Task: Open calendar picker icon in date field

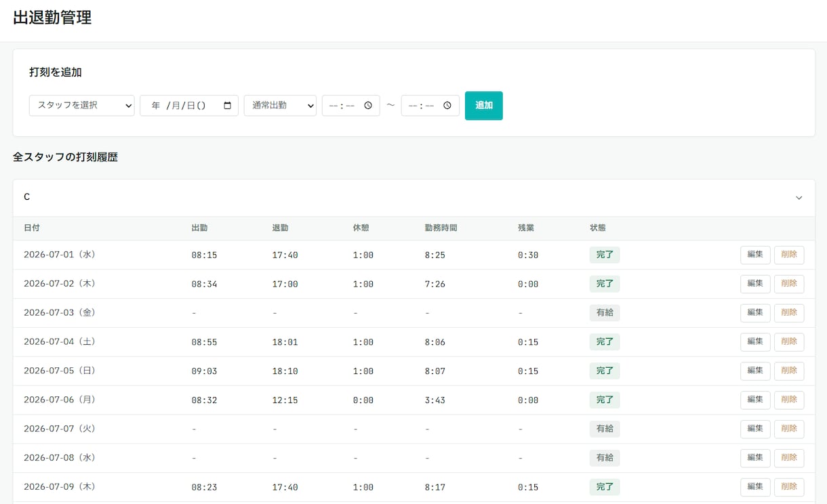Action: pos(227,106)
